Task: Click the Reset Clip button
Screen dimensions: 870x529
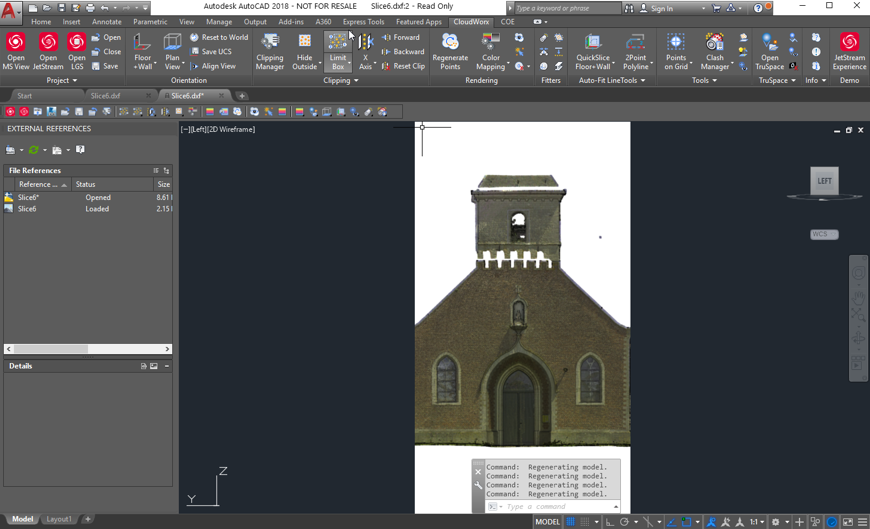Action: point(403,66)
